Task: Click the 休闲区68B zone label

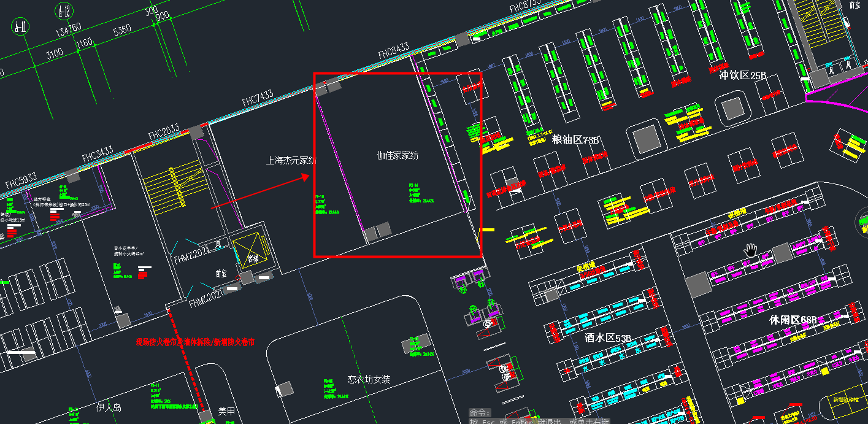Action: pos(793,320)
